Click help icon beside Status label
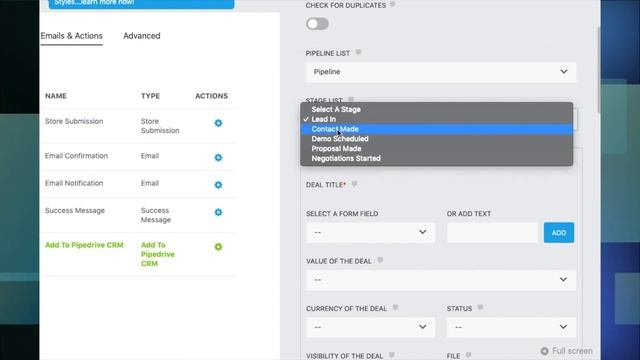This screenshot has width=640, height=360. tap(480, 308)
